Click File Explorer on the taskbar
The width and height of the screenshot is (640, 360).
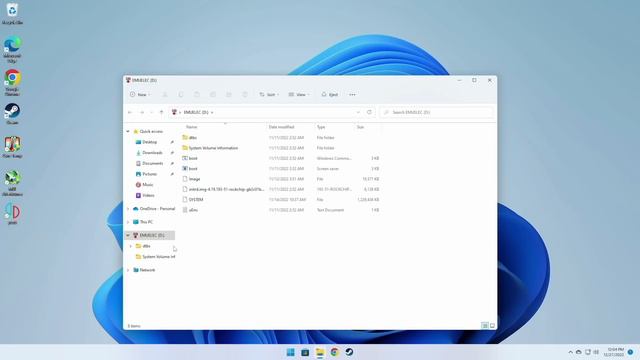tap(320, 352)
